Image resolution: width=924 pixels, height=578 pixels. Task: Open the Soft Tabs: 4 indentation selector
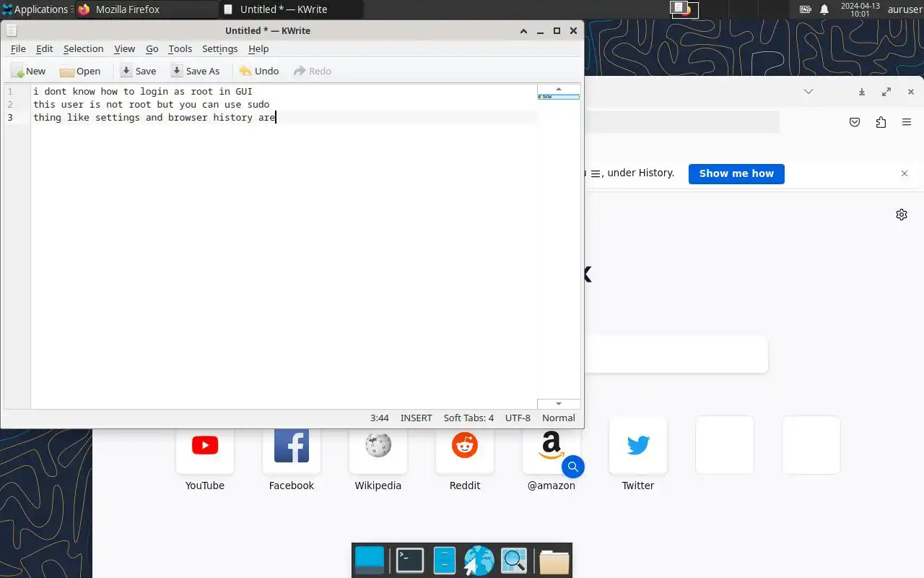point(469,418)
